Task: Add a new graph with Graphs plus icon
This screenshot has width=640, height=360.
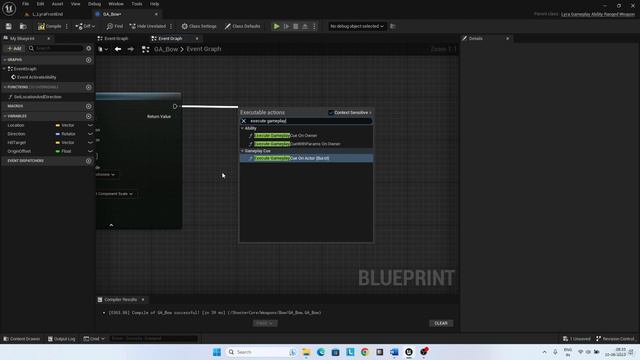Action: tap(89, 60)
